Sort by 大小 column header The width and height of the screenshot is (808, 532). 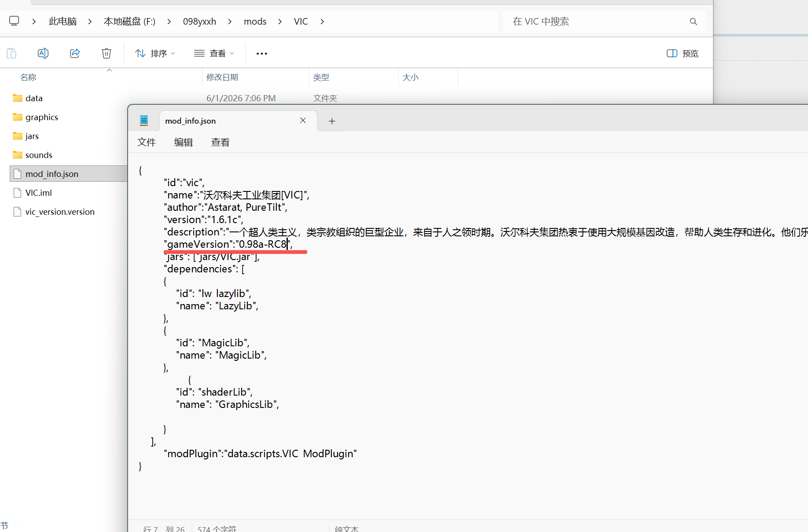(x=411, y=77)
